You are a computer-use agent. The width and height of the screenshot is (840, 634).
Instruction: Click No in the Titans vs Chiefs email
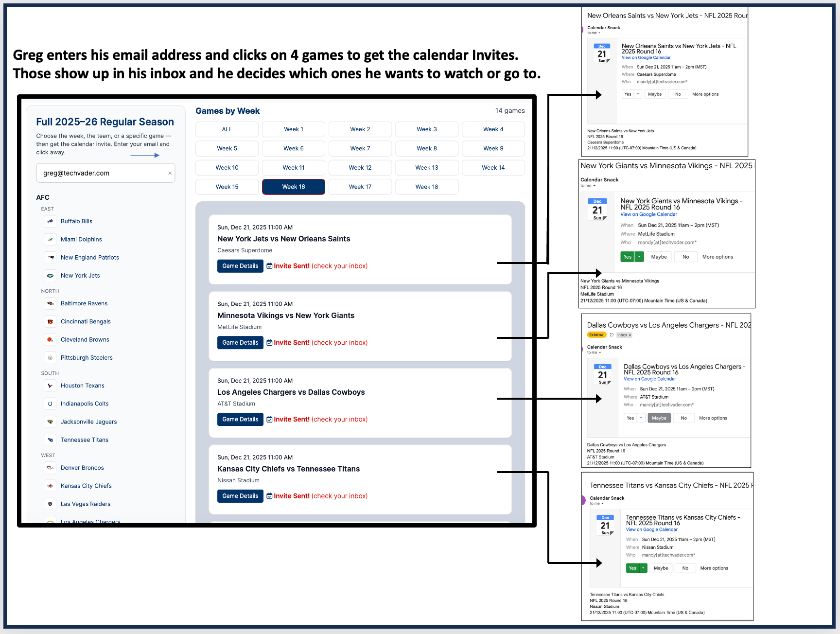[x=685, y=568]
